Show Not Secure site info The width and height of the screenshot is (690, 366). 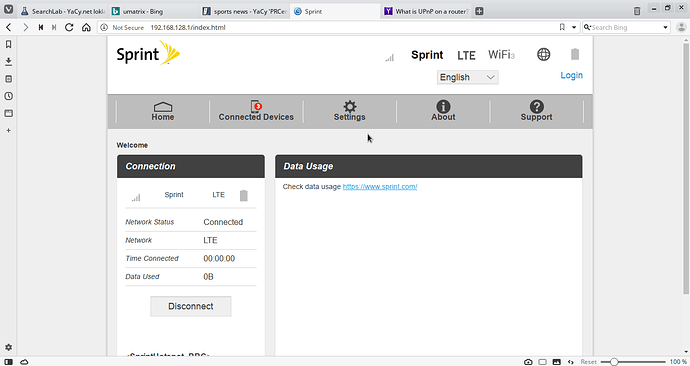tap(122, 27)
